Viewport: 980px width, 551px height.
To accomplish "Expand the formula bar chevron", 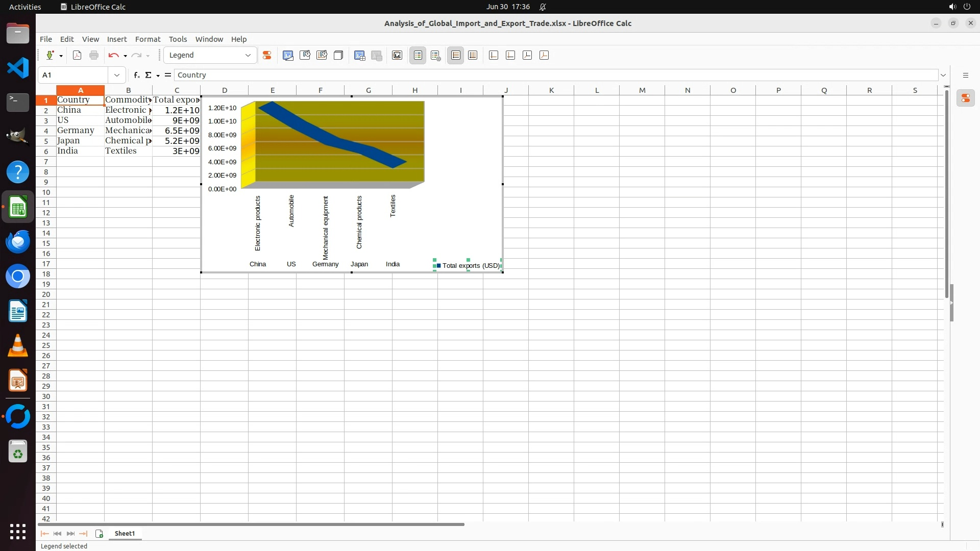I will [943, 75].
